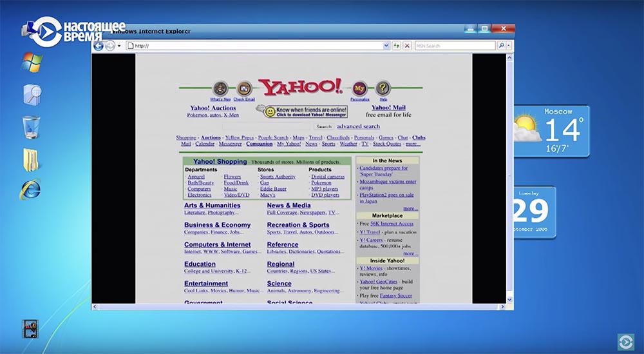Image resolution: width=644 pixels, height=354 pixels.
Task: Click the Stock Quotes navigation link
Action: (x=387, y=144)
